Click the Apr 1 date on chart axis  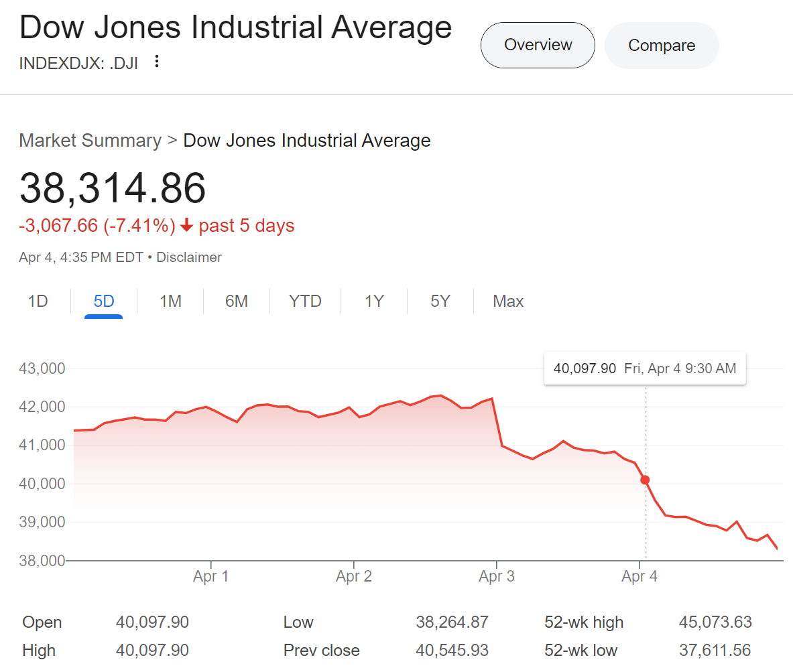click(x=210, y=576)
